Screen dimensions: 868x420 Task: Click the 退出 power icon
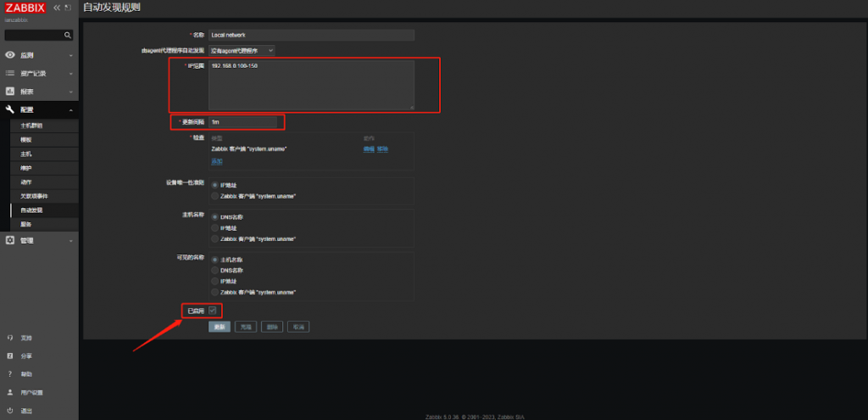point(10,411)
